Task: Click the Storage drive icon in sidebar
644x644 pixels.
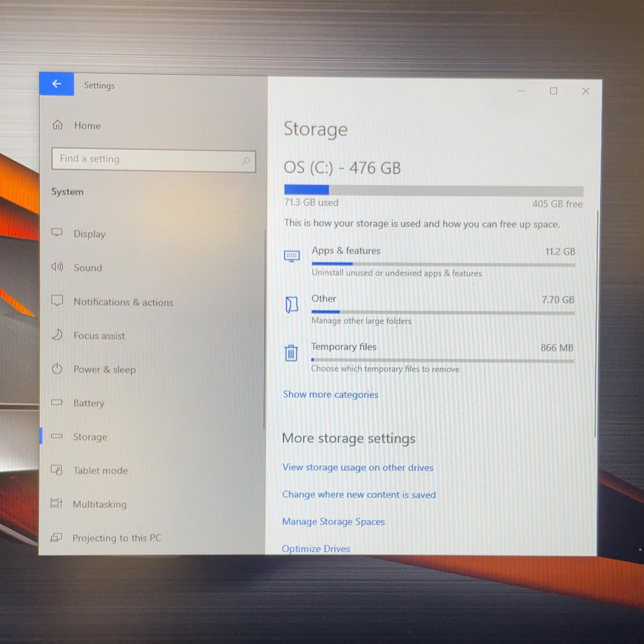Action: (57, 436)
